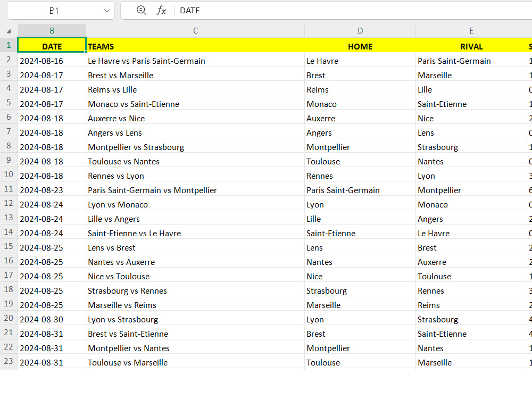The width and height of the screenshot is (532, 399).
Task: Select cell 'Saint-Etienne vs Le Havre'
Action: 195,233
